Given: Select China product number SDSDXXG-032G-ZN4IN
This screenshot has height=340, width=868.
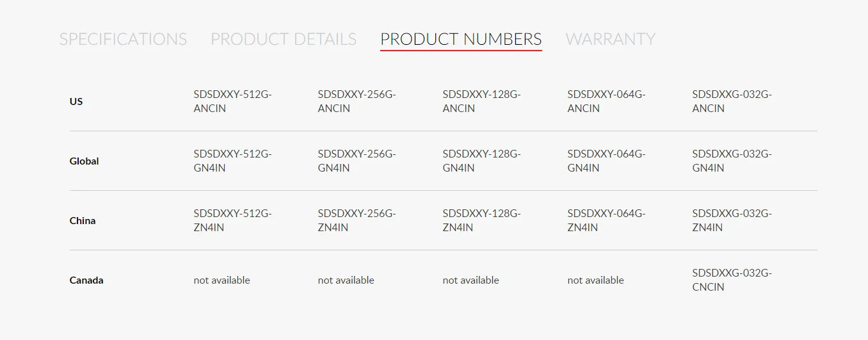Looking at the screenshot, I should tap(732, 220).
